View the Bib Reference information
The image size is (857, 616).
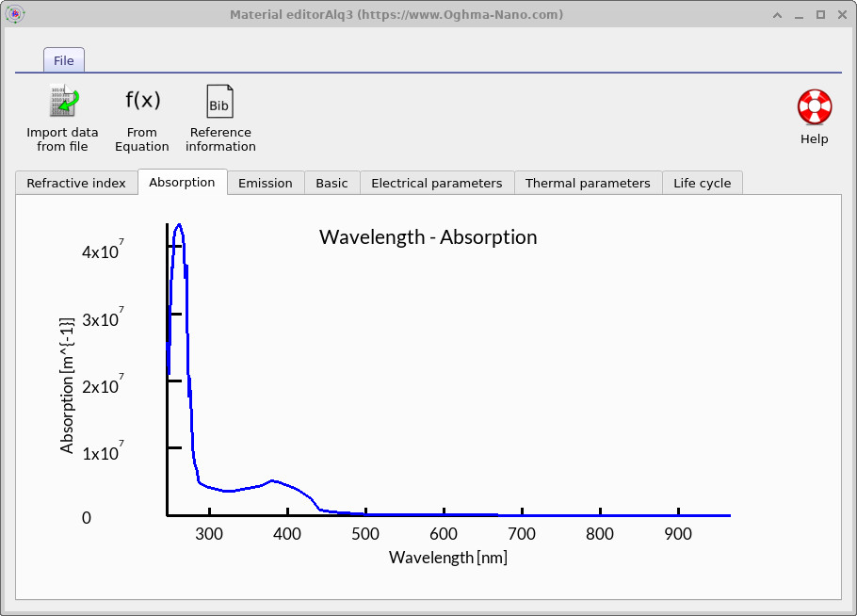(x=219, y=117)
